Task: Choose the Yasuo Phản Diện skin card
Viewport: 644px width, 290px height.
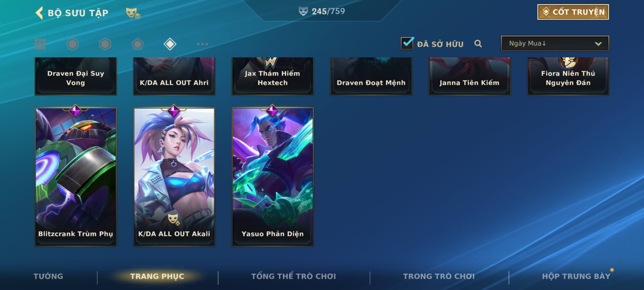Action: [x=273, y=177]
